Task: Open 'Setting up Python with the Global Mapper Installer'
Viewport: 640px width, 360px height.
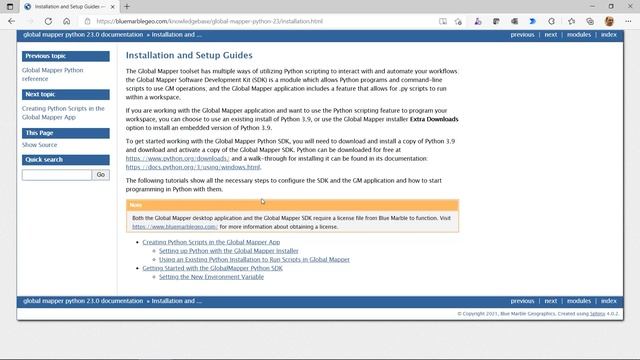Action: pyautogui.click(x=229, y=251)
